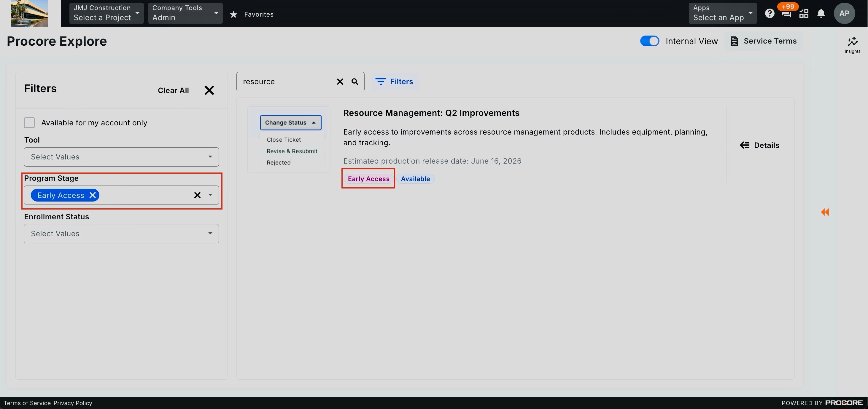This screenshot has height=409, width=868.
Task: Open Details for Resource Management item
Action: 759,145
